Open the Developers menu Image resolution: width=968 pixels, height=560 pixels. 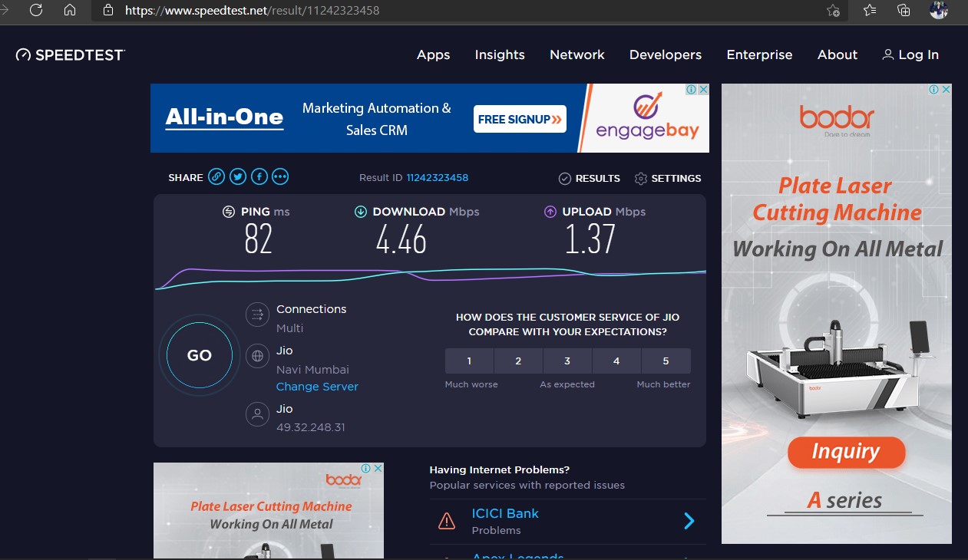point(666,55)
